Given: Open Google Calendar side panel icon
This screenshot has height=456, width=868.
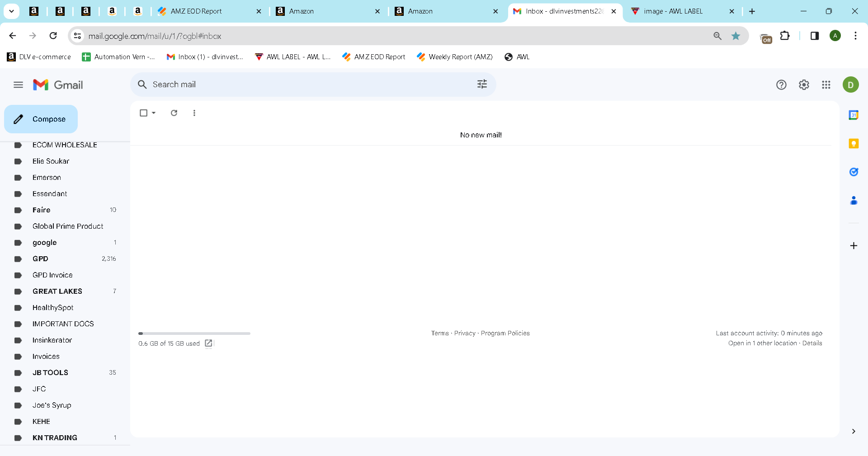Looking at the screenshot, I should (x=854, y=115).
